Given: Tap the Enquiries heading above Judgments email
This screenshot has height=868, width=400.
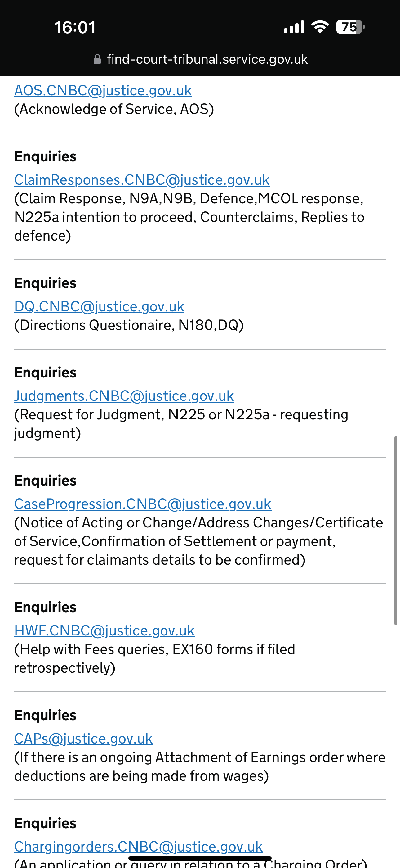Looking at the screenshot, I should coord(46,373).
